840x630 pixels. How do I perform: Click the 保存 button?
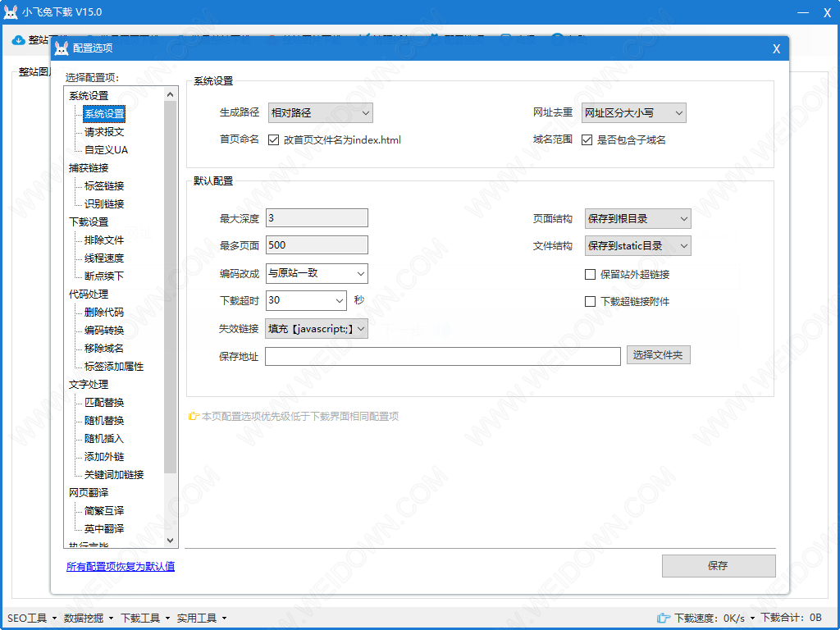[719, 566]
